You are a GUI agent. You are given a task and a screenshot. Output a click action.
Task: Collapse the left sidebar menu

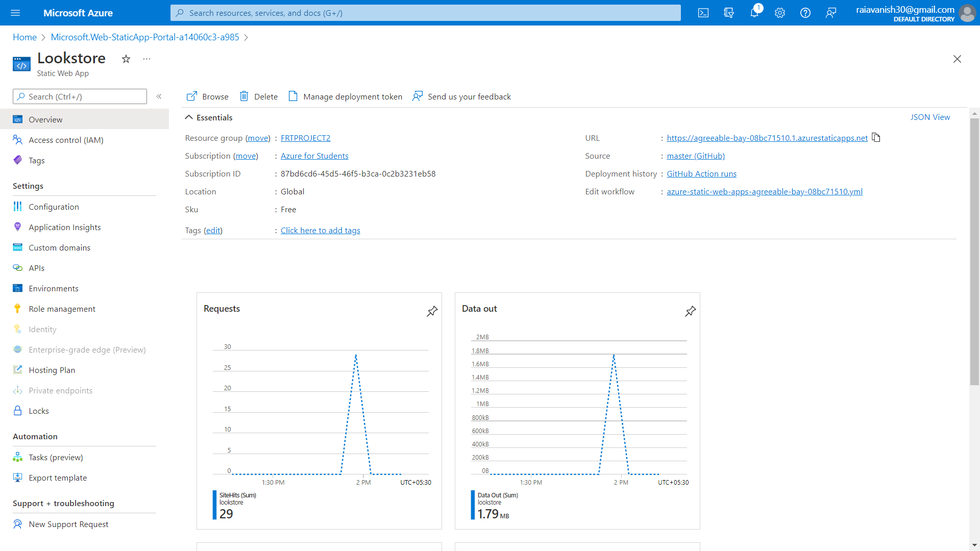[159, 96]
